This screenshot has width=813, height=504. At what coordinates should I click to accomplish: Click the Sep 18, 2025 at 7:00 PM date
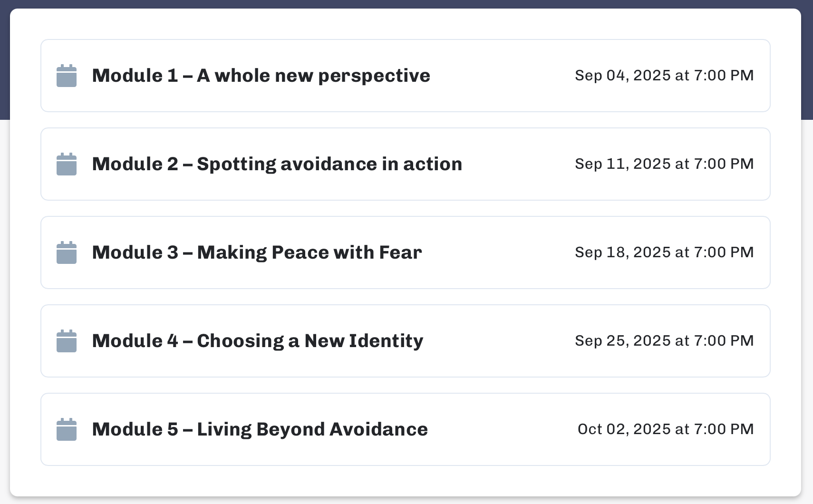[x=664, y=252]
